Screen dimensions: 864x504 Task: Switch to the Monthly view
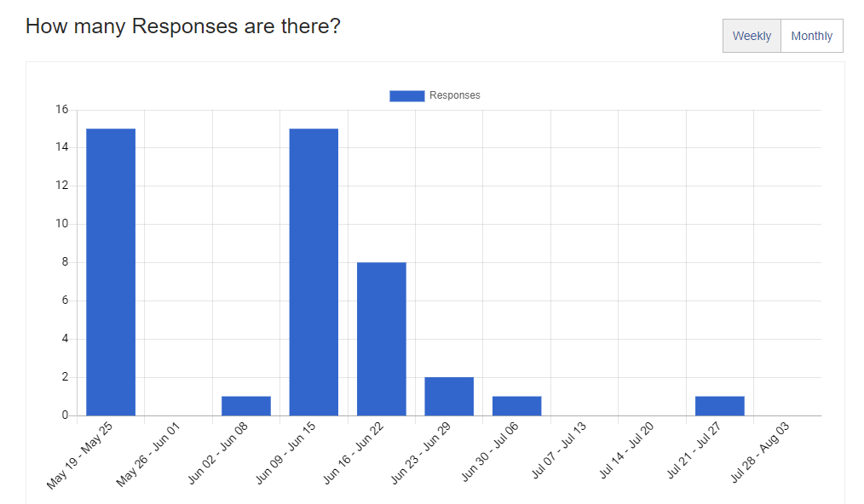coord(811,36)
